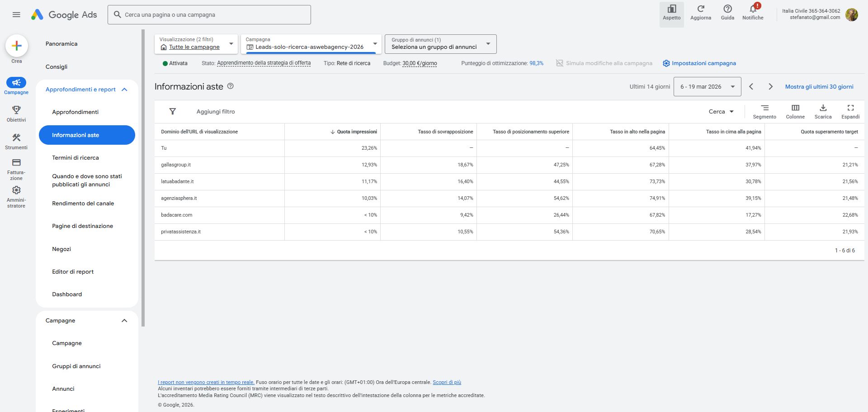
Task: Click the campaign search input field
Action: (x=209, y=15)
